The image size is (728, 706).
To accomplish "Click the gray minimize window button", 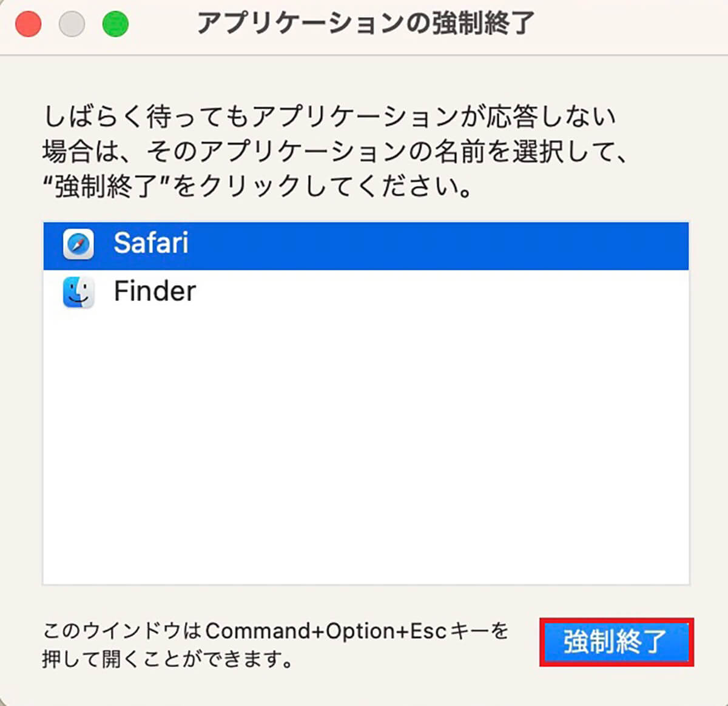I will [x=72, y=24].
